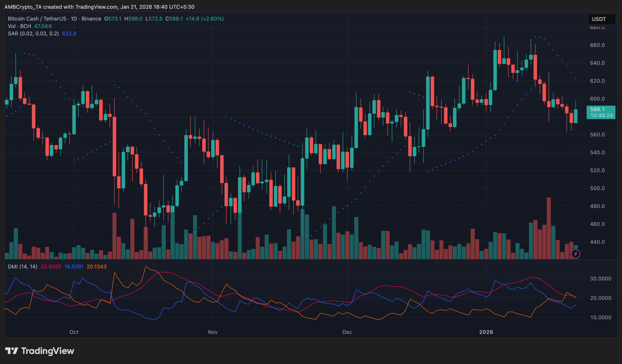Select the 1D interval label in legend
The image size is (622, 364).
click(x=74, y=19)
